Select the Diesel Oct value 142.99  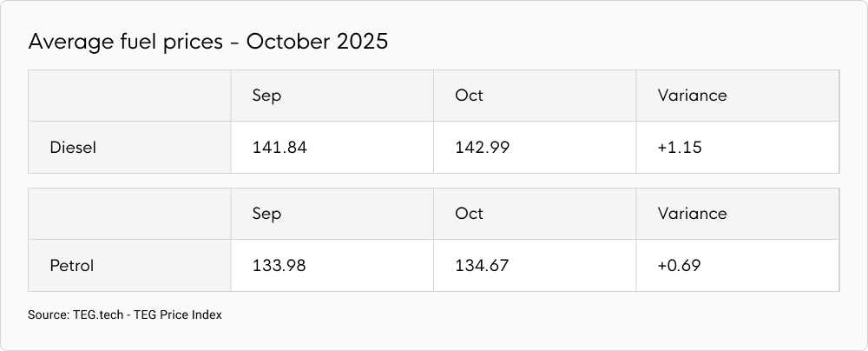pyautogui.click(x=482, y=148)
